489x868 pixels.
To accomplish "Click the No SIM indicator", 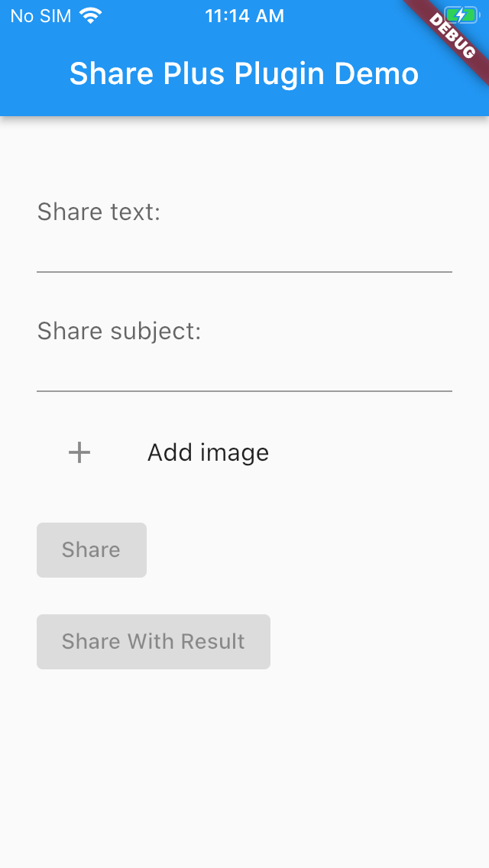I will pyautogui.click(x=40, y=15).
